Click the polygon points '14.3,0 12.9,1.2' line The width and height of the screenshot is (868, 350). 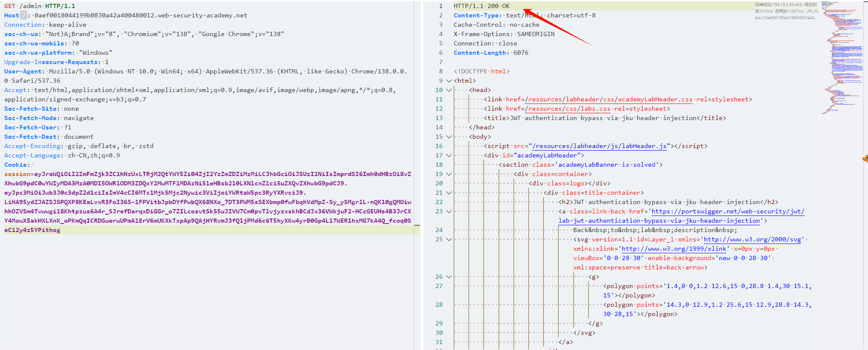coord(708,305)
